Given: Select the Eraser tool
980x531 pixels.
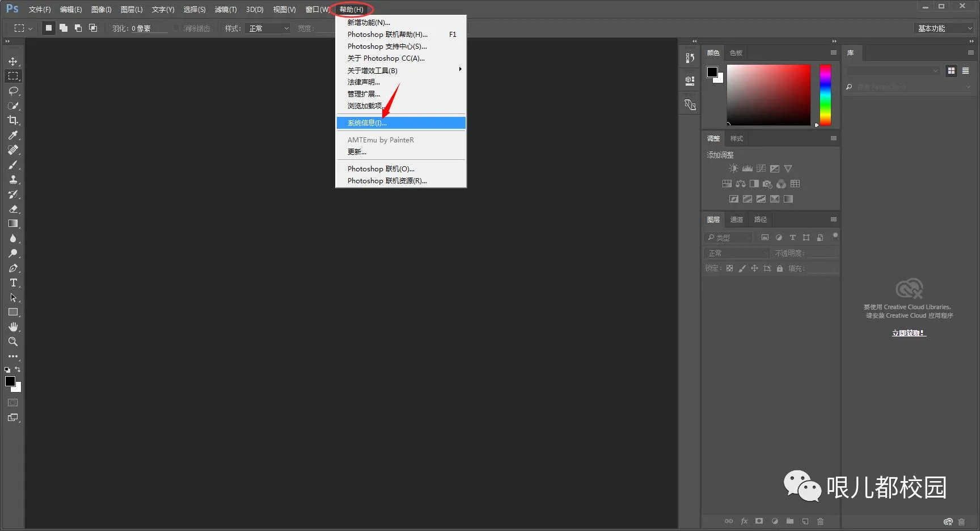Looking at the screenshot, I should 13,209.
